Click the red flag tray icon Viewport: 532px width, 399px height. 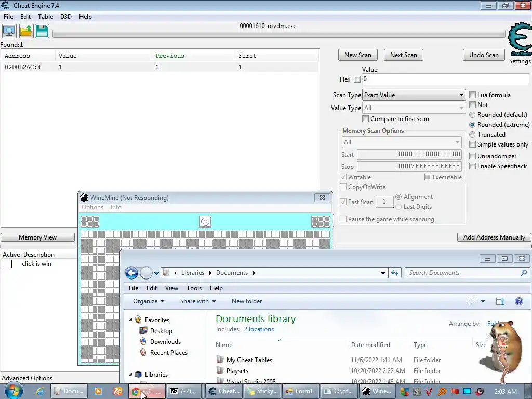[455, 392]
